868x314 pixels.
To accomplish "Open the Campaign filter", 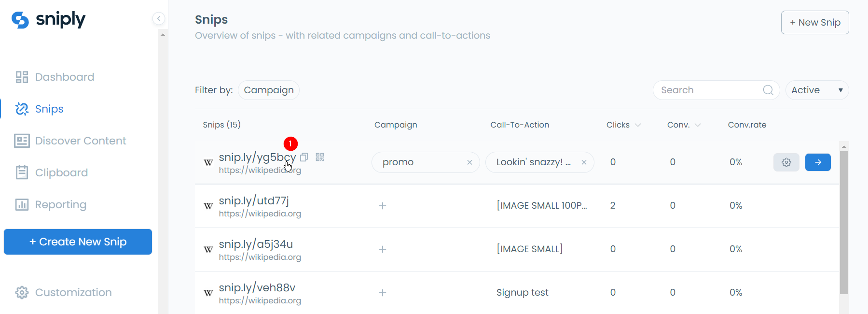I will [x=269, y=90].
